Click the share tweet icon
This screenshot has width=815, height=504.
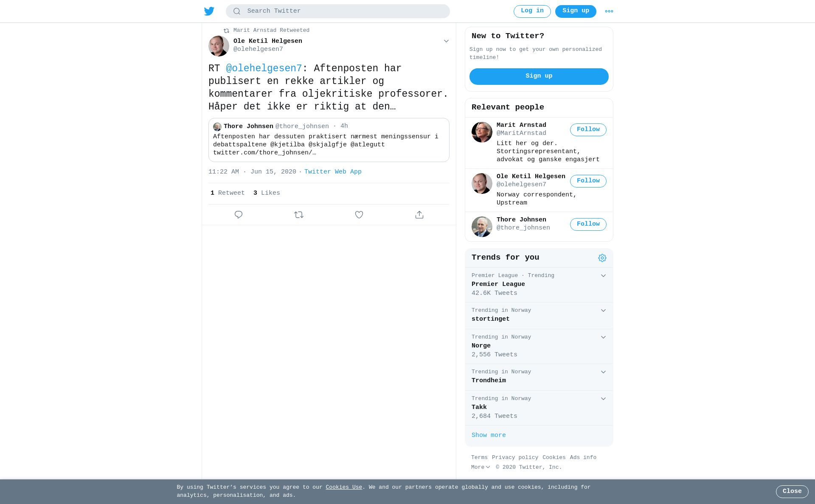click(419, 215)
